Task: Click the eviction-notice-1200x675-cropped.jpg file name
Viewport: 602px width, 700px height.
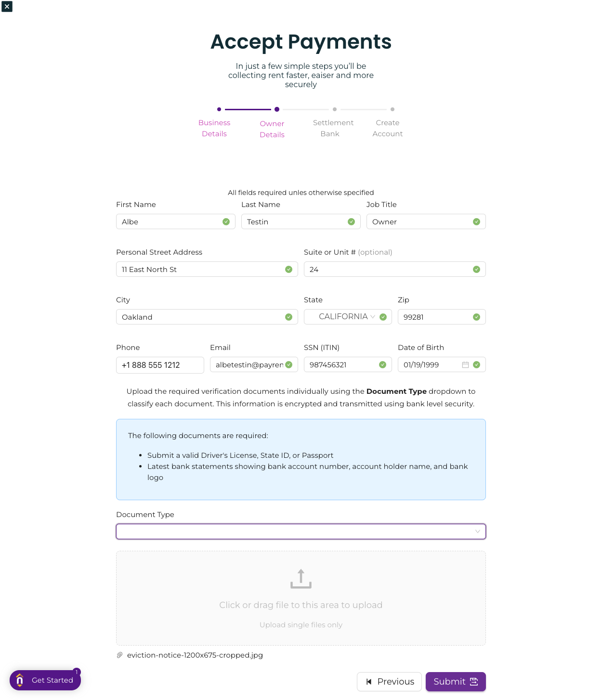Action: click(195, 655)
